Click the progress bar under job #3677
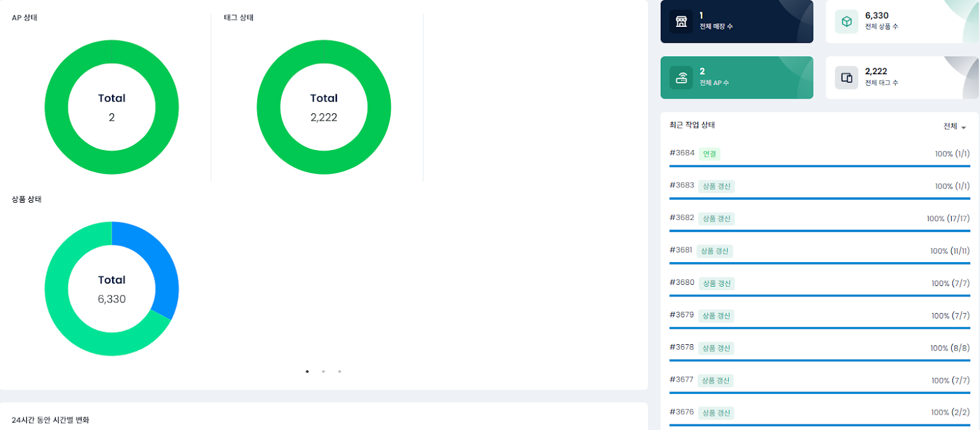Image resolution: width=980 pixels, height=430 pixels. coord(820,393)
